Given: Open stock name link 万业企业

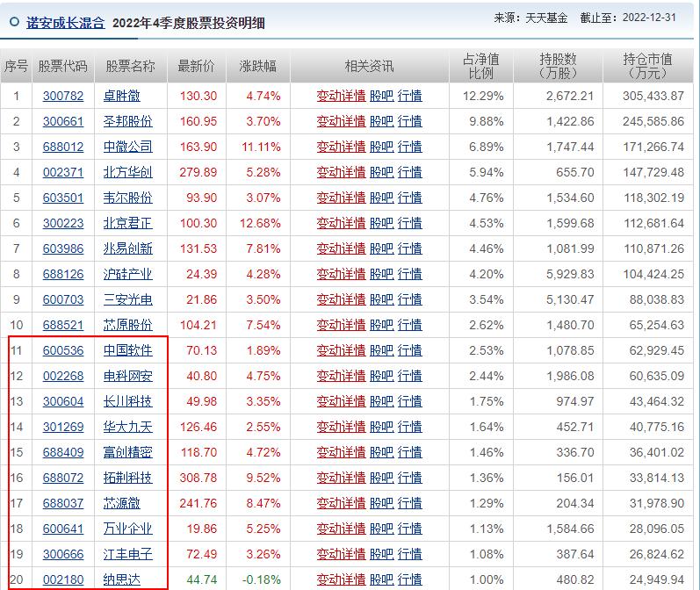Looking at the screenshot, I should [127, 529].
